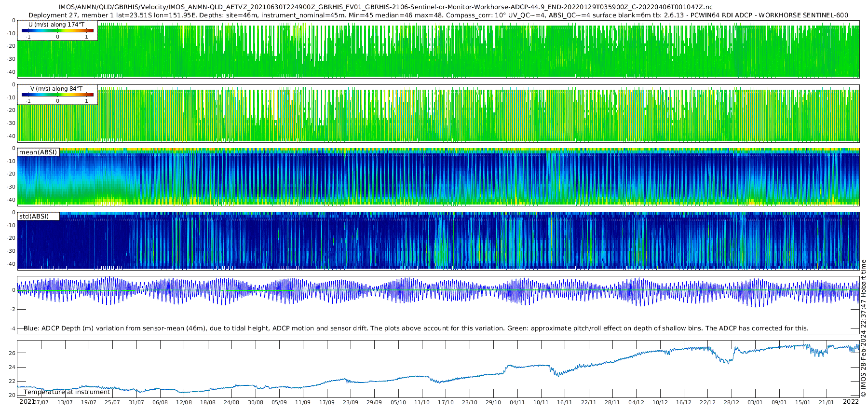
Task: Click the 16/11 date tick label
Action: 565,402
